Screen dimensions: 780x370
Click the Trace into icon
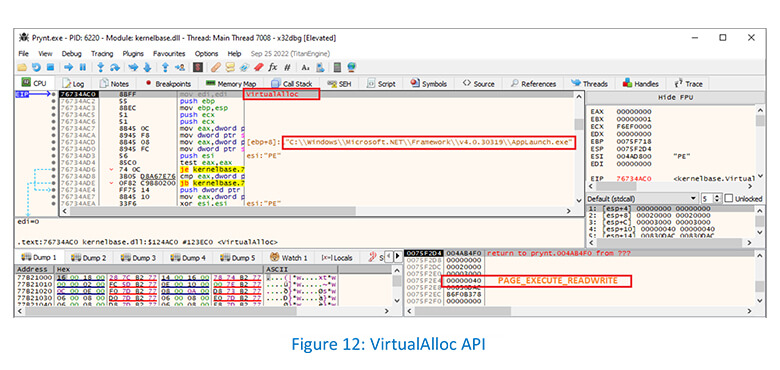pos(133,67)
